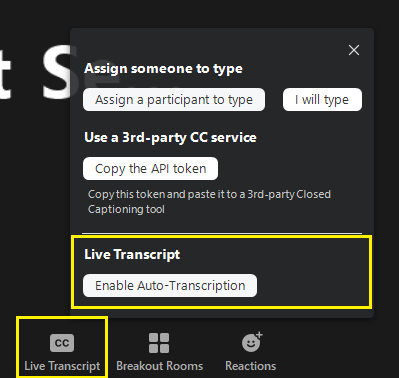Click the CC closed caption icon
This screenshot has height=378, width=399.
coord(62,343)
